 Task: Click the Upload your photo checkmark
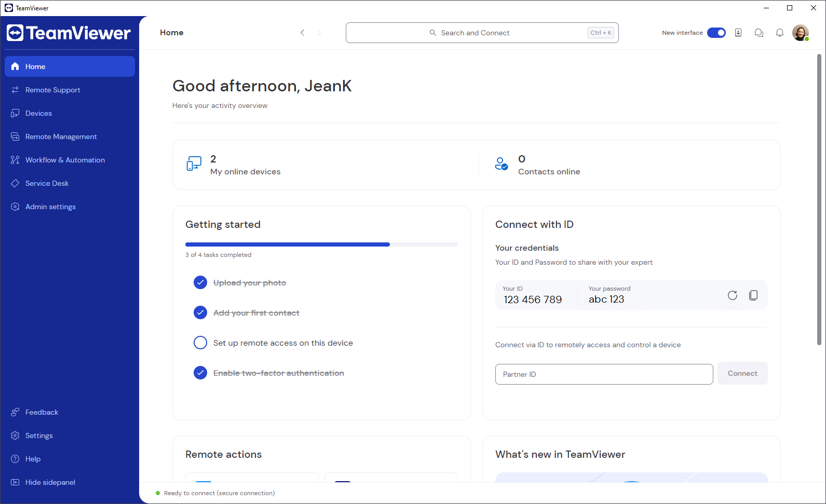coord(200,282)
